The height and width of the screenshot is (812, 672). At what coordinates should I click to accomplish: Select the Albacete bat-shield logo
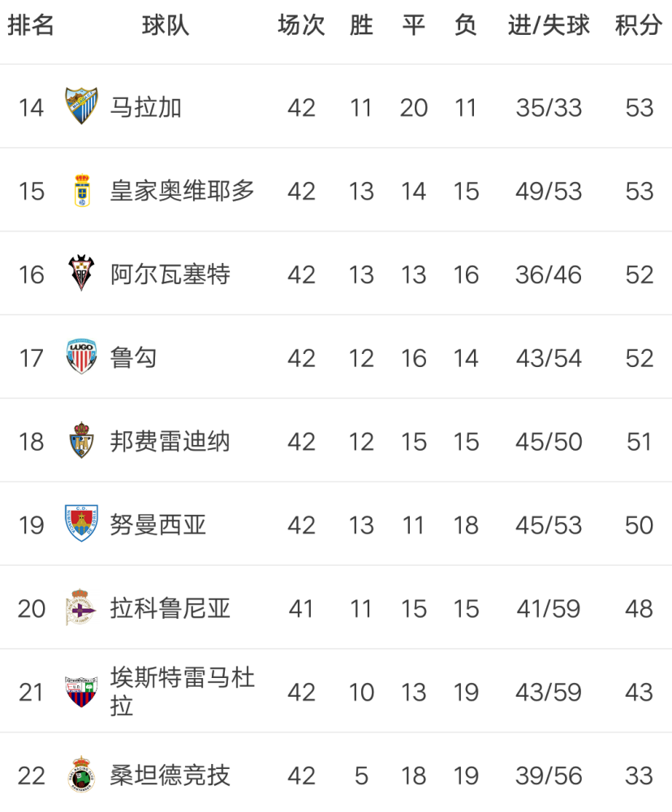pos(81,273)
